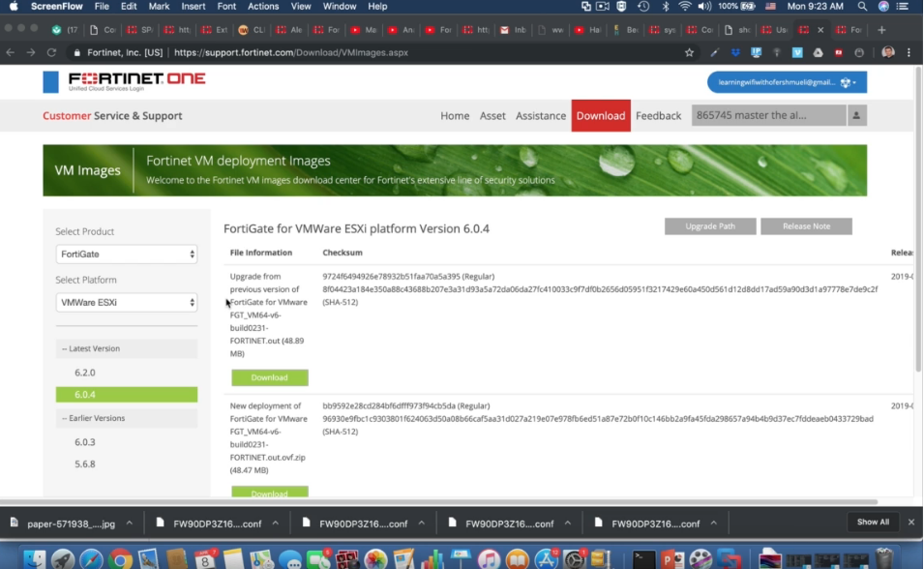The width and height of the screenshot is (924, 569).
Task: Reload the Fortinet support page
Action: (x=52, y=52)
